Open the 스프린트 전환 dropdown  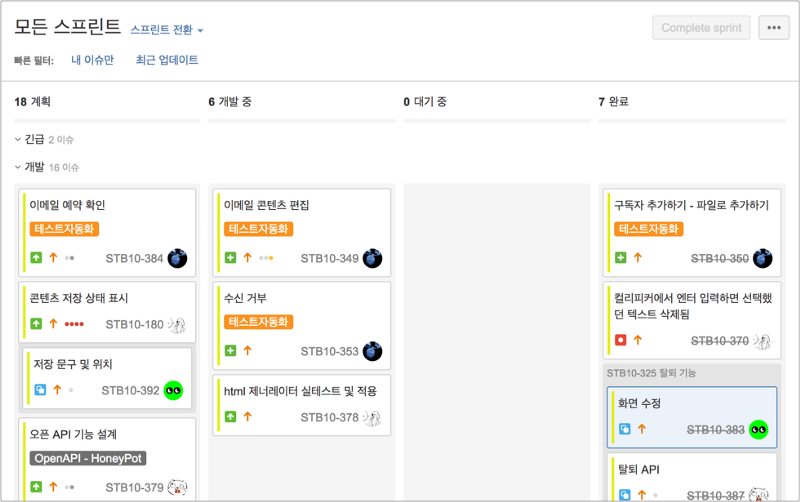pos(166,30)
